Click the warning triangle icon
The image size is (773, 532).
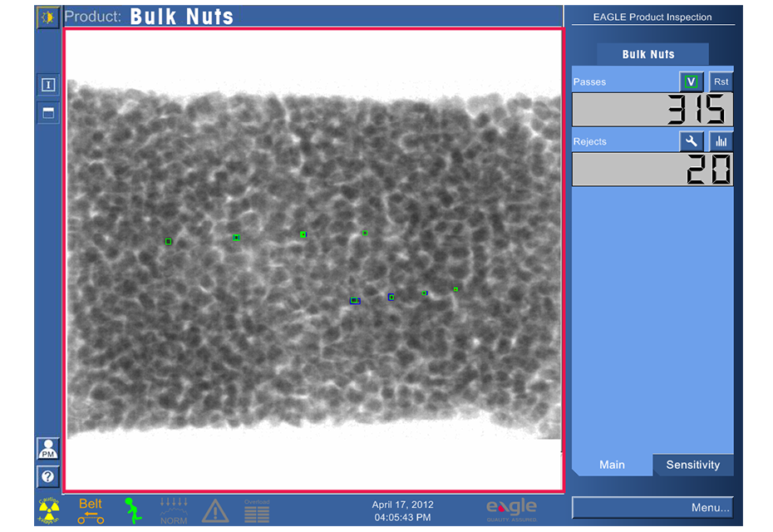pos(215,510)
